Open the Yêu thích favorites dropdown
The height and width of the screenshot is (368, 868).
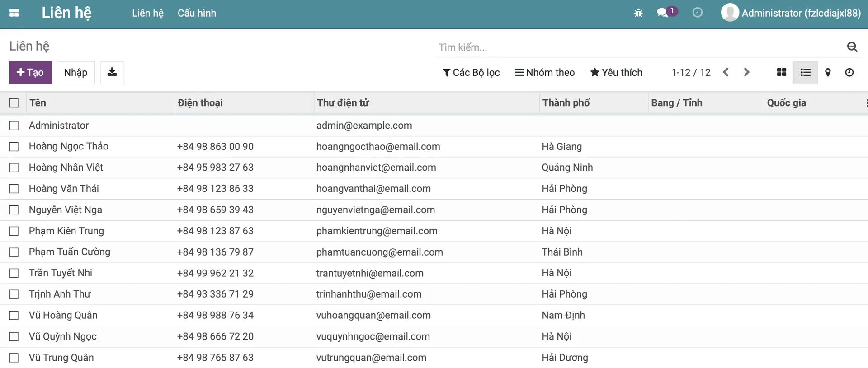click(x=616, y=72)
